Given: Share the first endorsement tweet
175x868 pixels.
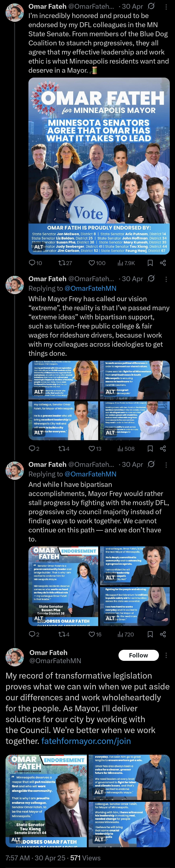Looking at the screenshot, I should 163,263.
